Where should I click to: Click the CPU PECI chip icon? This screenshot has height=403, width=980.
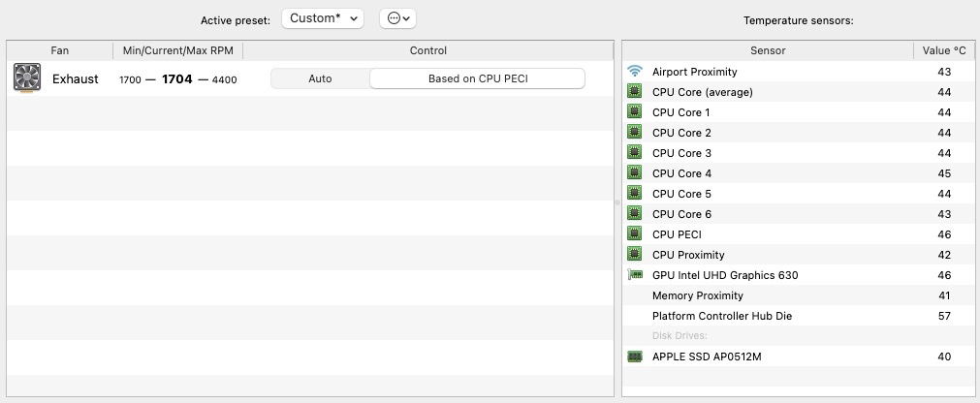click(635, 234)
